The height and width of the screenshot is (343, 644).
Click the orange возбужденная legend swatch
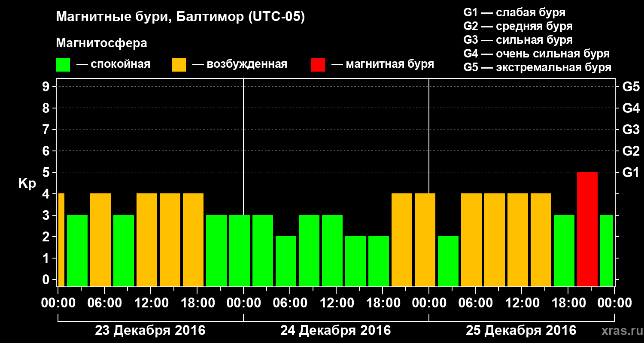[179, 65]
